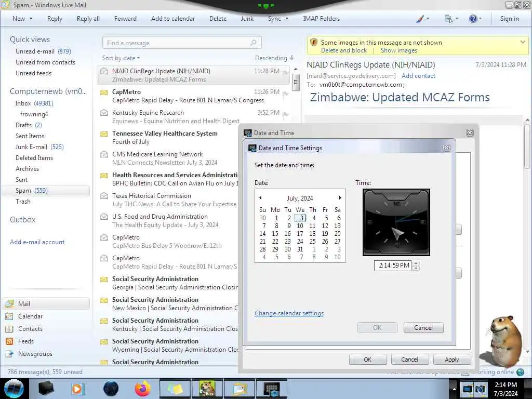Viewport: 532px width, 399px height.
Task: Open the Menus toolbar icon
Action: click(448, 19)
